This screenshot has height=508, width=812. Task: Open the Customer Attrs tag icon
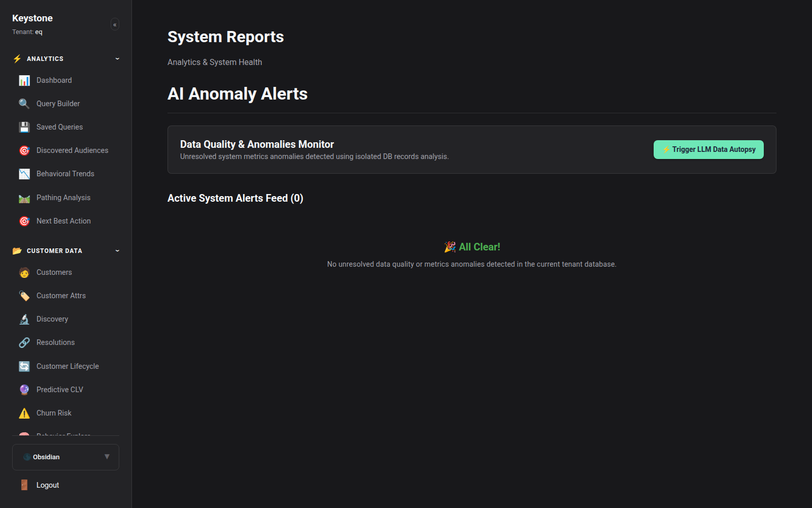[24, 296]
